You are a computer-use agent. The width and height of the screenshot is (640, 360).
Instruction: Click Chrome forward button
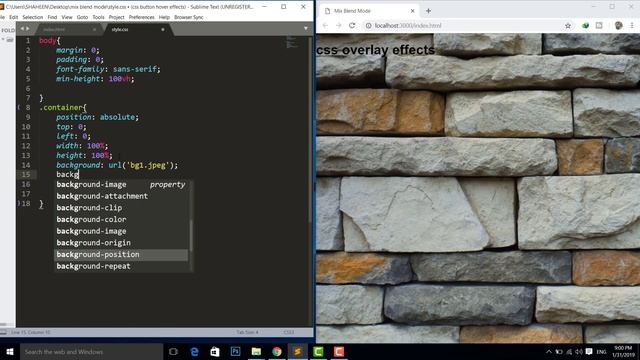[x=338, y=25]
